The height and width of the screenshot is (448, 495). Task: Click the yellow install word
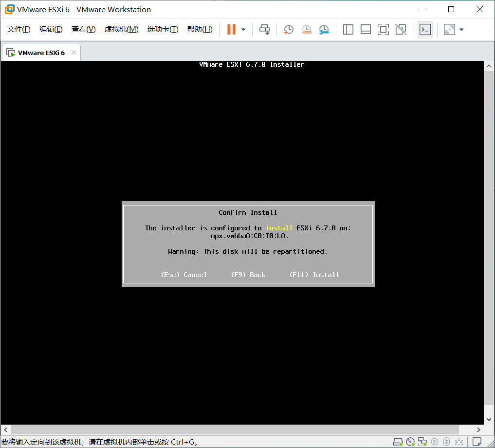click(x=279, y=228)
